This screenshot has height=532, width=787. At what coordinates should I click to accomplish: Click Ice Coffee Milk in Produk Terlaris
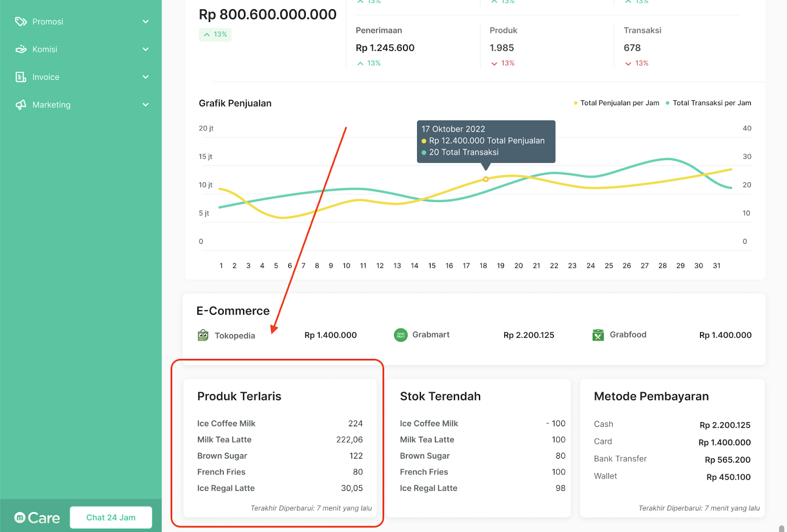[x=226, y=423]
